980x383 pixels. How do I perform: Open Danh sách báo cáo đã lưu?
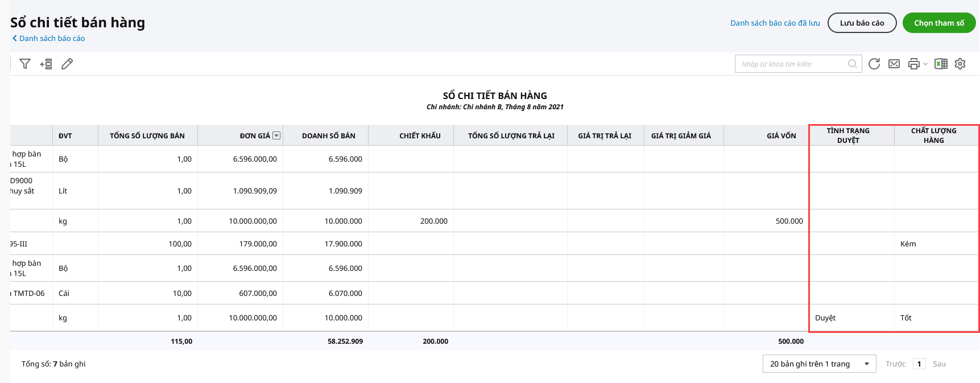(x=775, y=23)
